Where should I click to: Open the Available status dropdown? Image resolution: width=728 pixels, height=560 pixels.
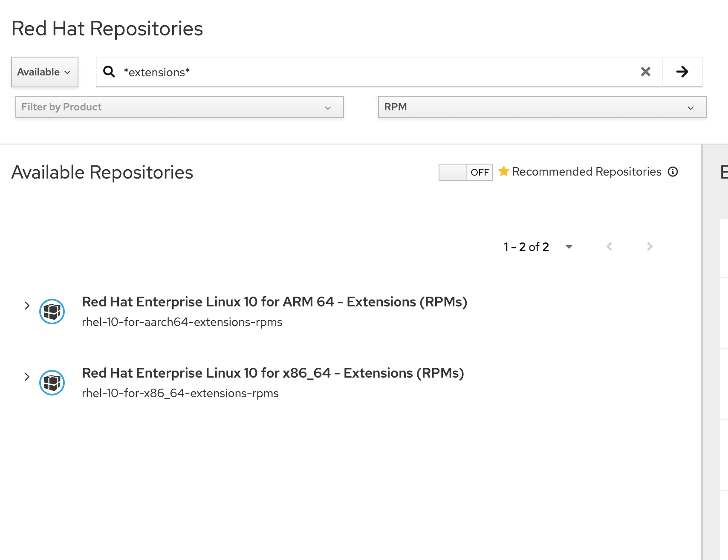[44, 72]
